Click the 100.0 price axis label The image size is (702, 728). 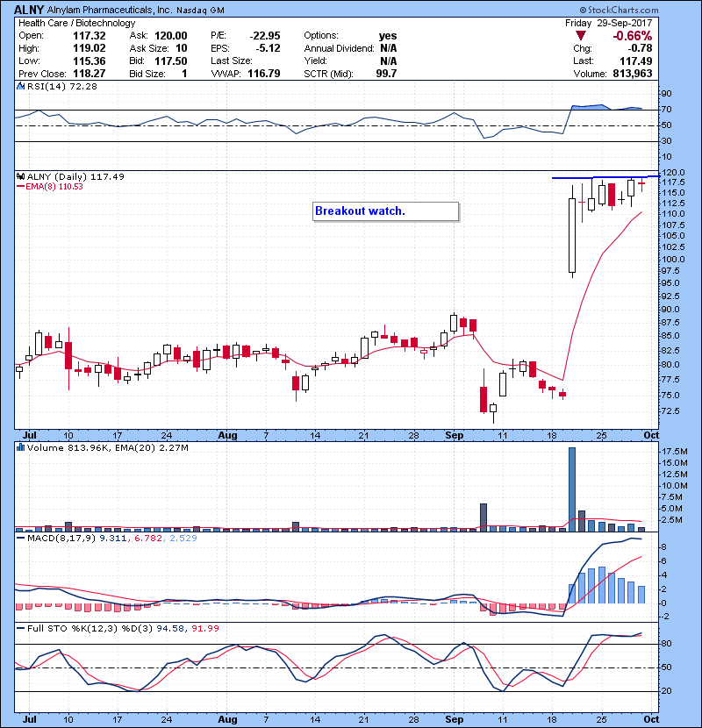(x=673, y=260)
